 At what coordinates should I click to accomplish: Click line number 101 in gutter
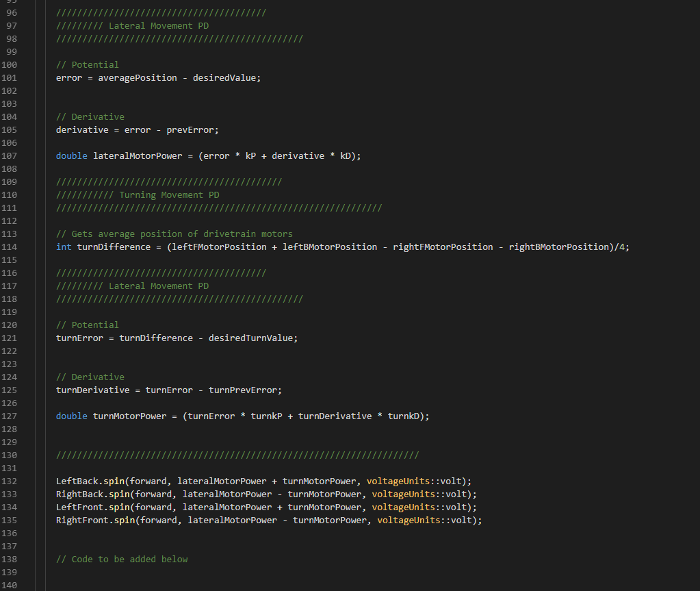(x=9, y=78)
